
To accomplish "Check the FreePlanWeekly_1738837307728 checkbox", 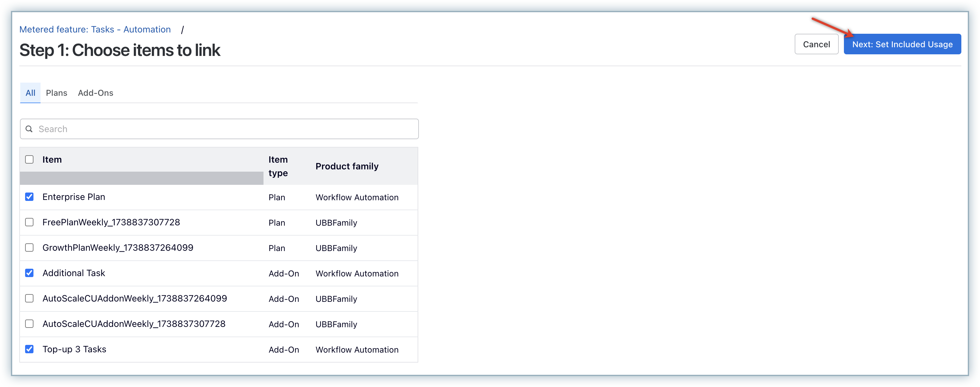I will pyautogui.click(x=29, y=222).
